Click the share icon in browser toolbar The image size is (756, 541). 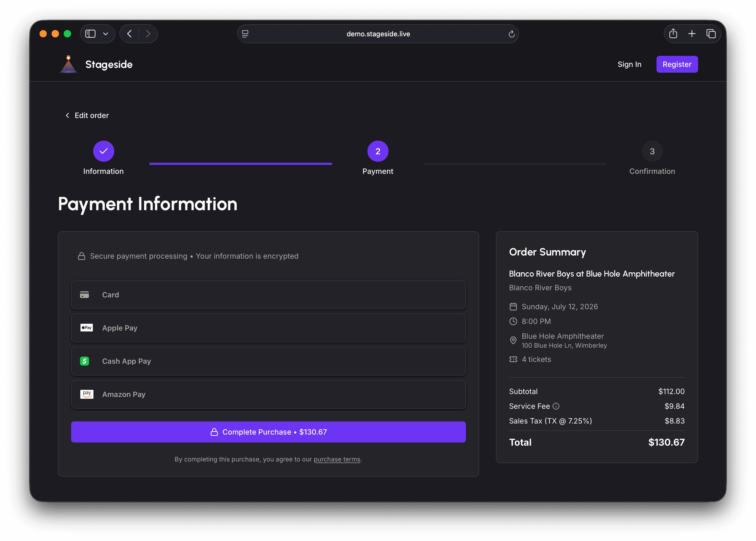(673, 34)
